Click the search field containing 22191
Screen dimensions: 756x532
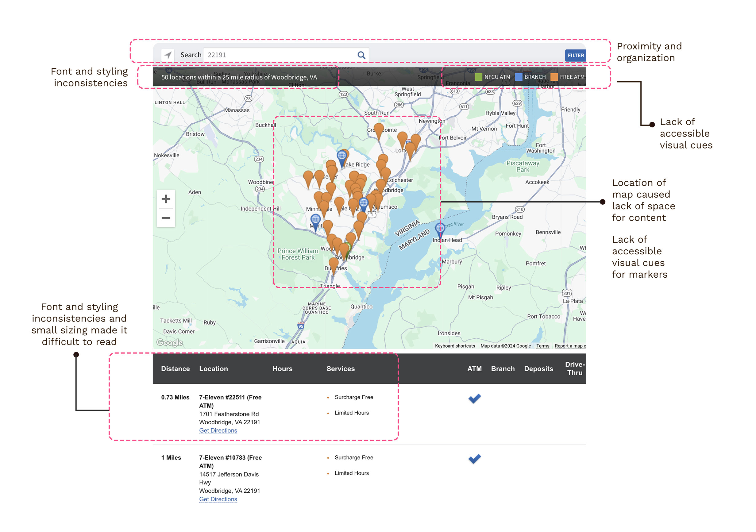pos(286,55)
